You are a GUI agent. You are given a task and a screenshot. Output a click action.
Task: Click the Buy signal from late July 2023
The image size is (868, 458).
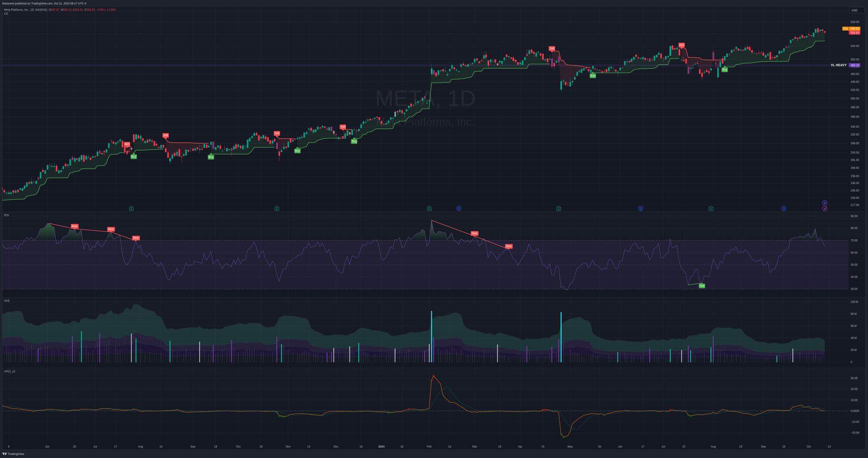pyautogui.click(x=134, y=157)
